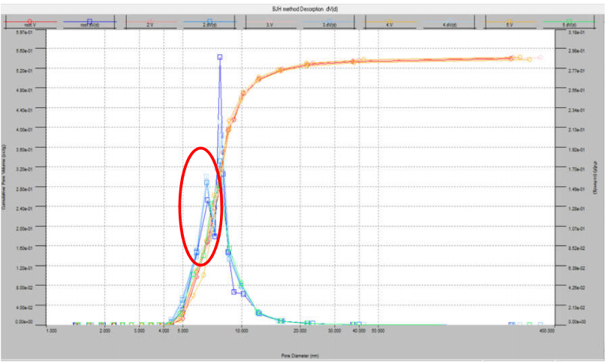
Task: Click the highest blue peak data point
Action: tap(220, 57)
